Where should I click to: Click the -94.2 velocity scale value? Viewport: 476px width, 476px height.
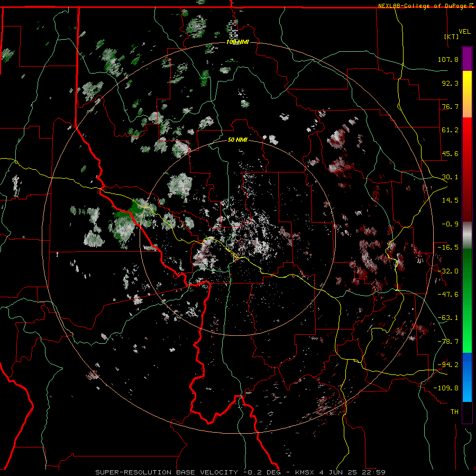(x=448, y=365)
